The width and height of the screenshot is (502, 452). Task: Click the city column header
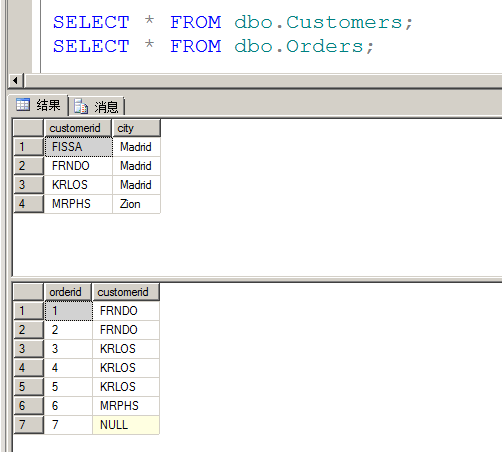coord(136,128)
